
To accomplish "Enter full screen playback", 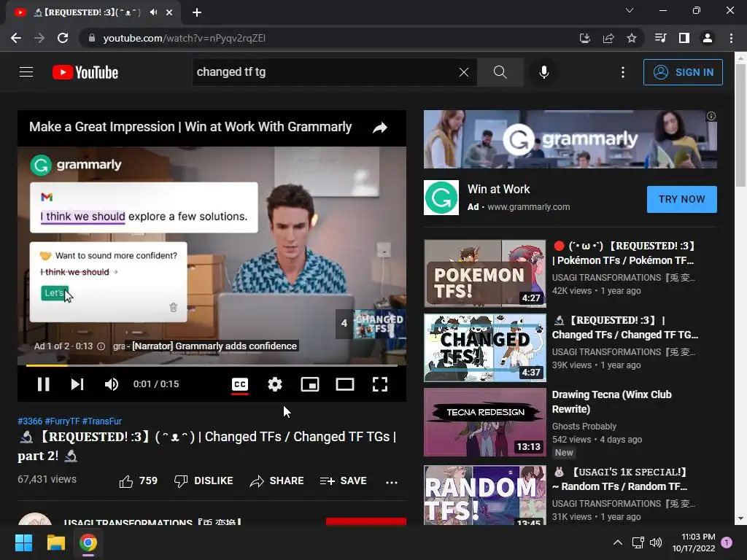I will coord(379,384).
